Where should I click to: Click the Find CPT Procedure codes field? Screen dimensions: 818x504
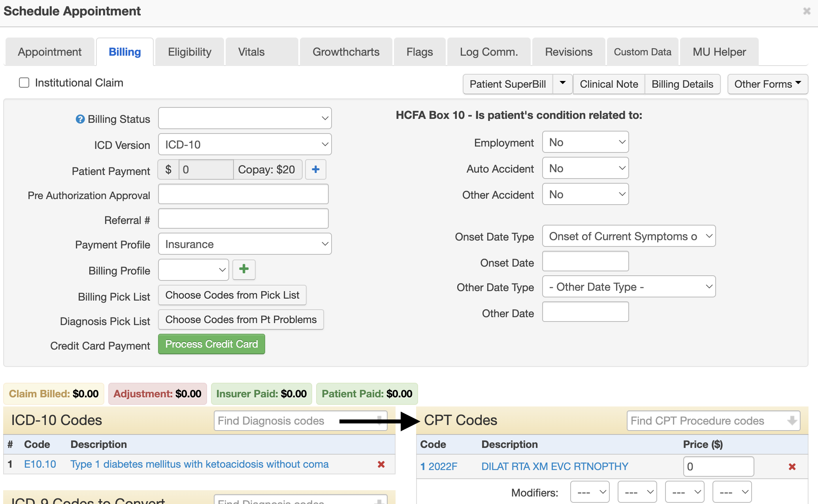point(713,421)
